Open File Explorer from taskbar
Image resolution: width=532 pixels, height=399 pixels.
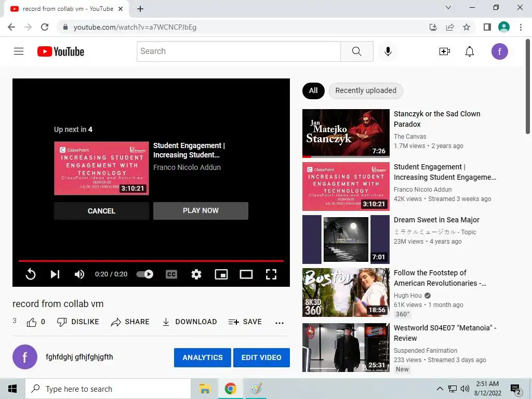pos(205,389)
